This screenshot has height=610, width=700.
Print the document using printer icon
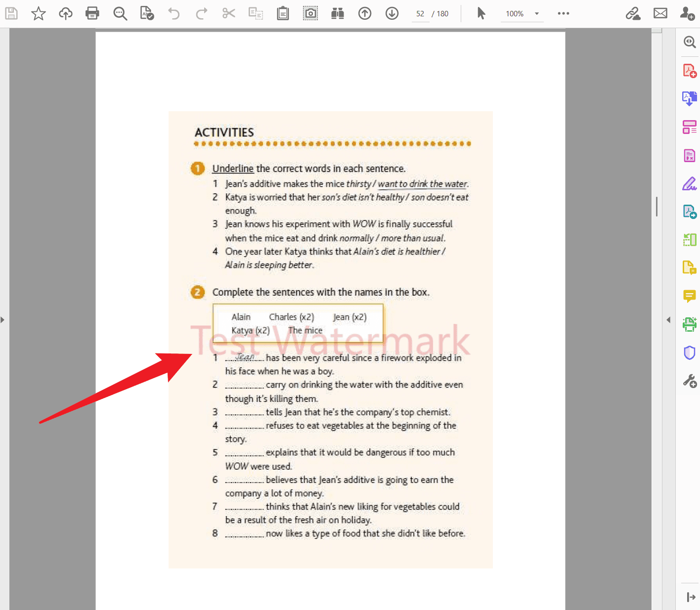(x=92, y=13)
